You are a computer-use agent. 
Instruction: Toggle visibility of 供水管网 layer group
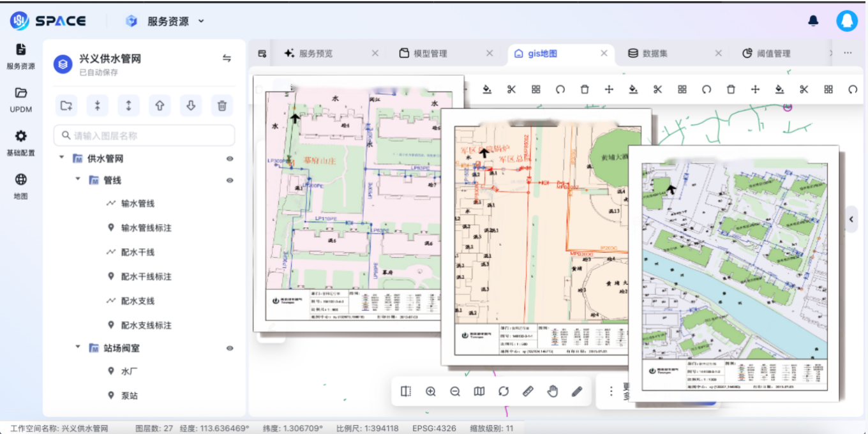click(x=230, y=159)
